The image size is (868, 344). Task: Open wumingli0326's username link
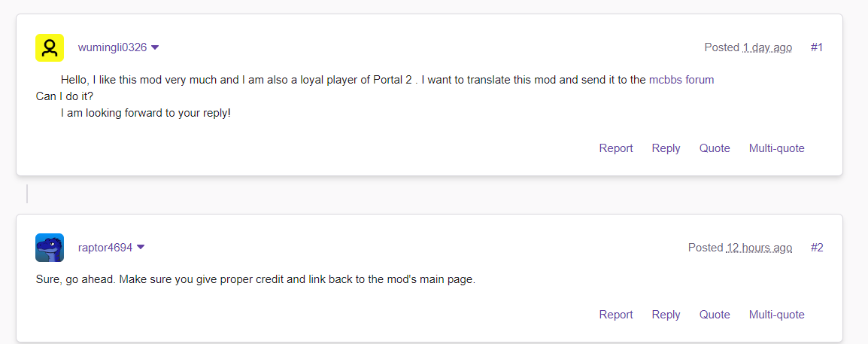(112, 47)
